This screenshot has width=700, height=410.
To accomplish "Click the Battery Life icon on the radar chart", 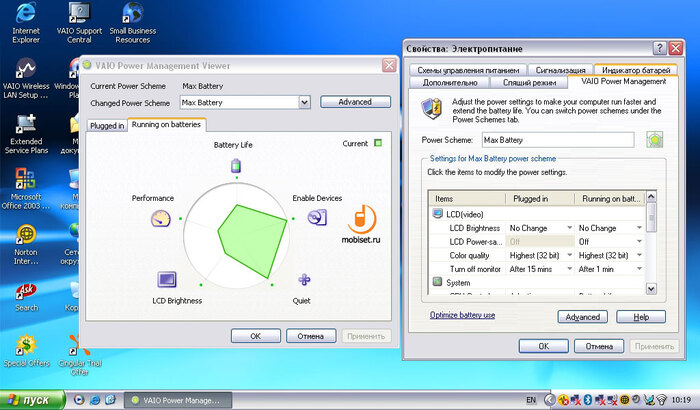I will click(237, 165).
